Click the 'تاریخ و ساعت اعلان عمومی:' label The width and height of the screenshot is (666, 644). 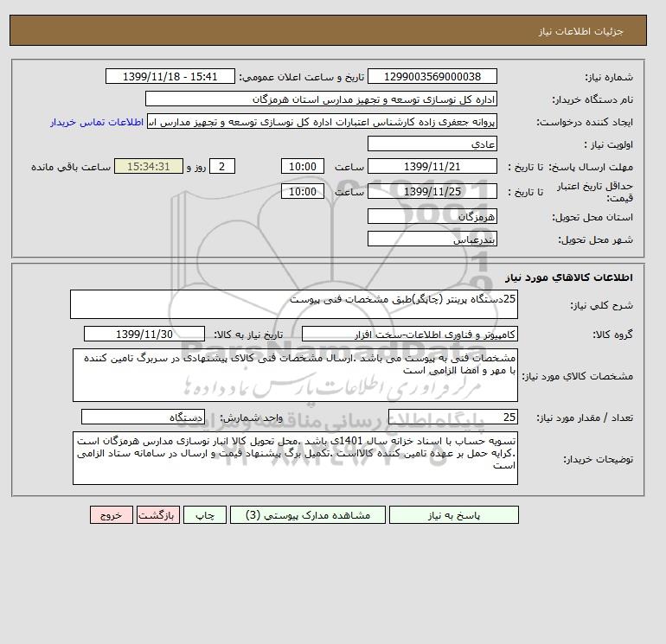pos(302,77)
